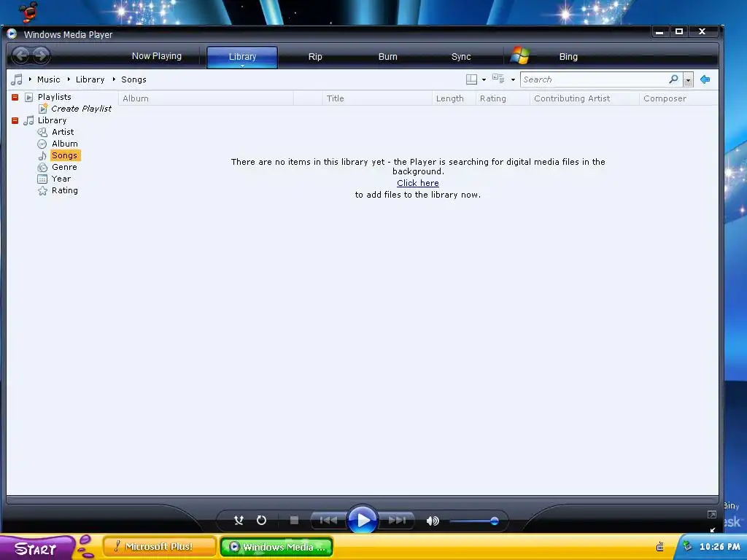The width and height of the screenshot is (747, 560).
Task: Click the Album disc icon
Action: (x=42, y=144)
